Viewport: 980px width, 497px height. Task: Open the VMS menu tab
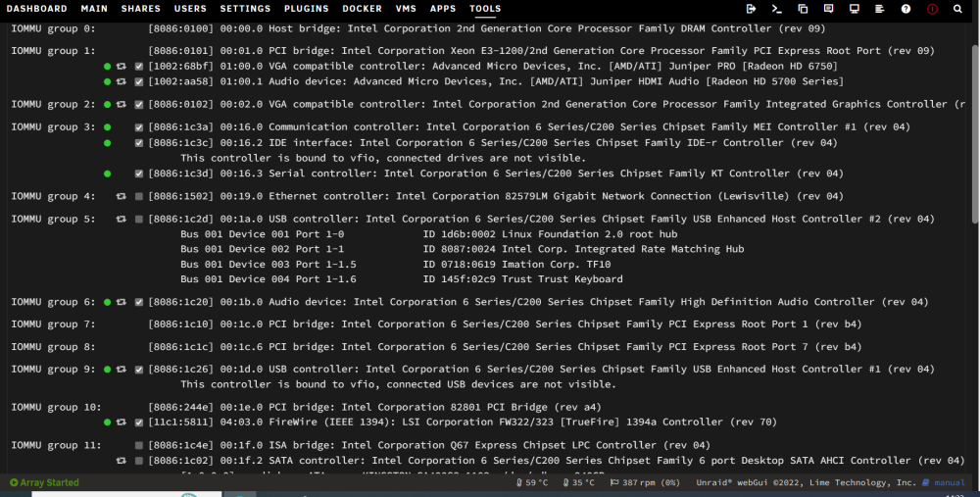[406, 9]
